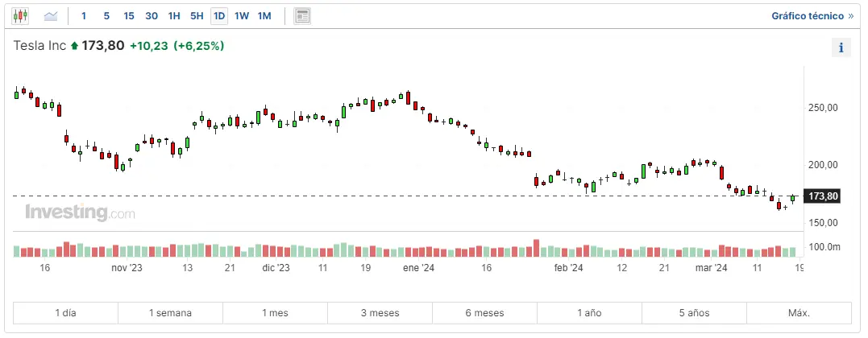
Task: Select the candlestick chart type icon
Action: [21, 15]
